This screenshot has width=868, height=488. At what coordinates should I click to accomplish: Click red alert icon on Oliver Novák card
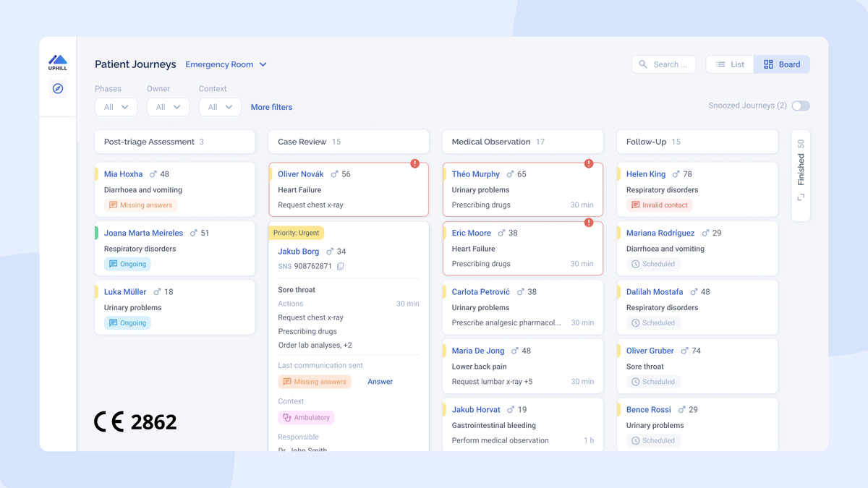(414, 163)
